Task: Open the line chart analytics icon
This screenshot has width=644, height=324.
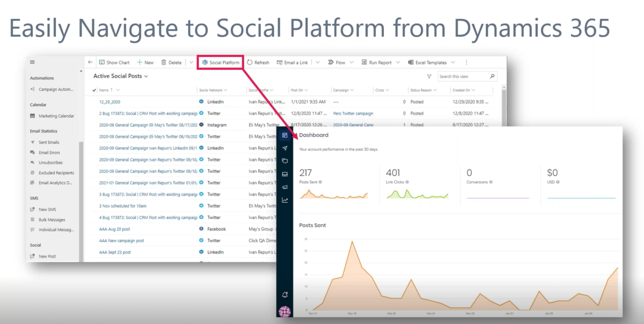Action: (284, 201)
